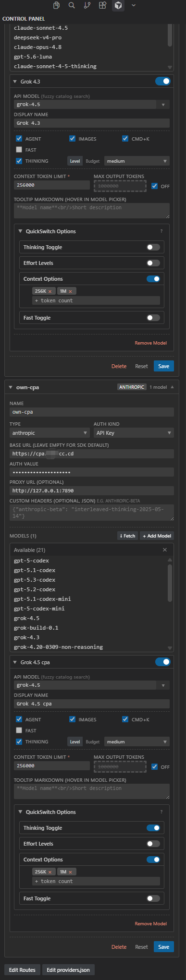Select the active cube Control Panel icon
186x980 pixels.
tap(118, 5)
